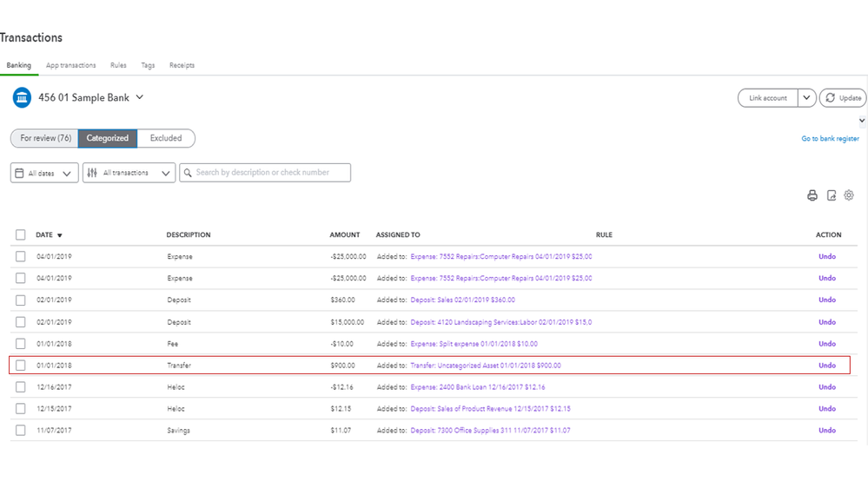868x488 pixels.
Task: Open the Receipts tab
Action: pos(182,65)
